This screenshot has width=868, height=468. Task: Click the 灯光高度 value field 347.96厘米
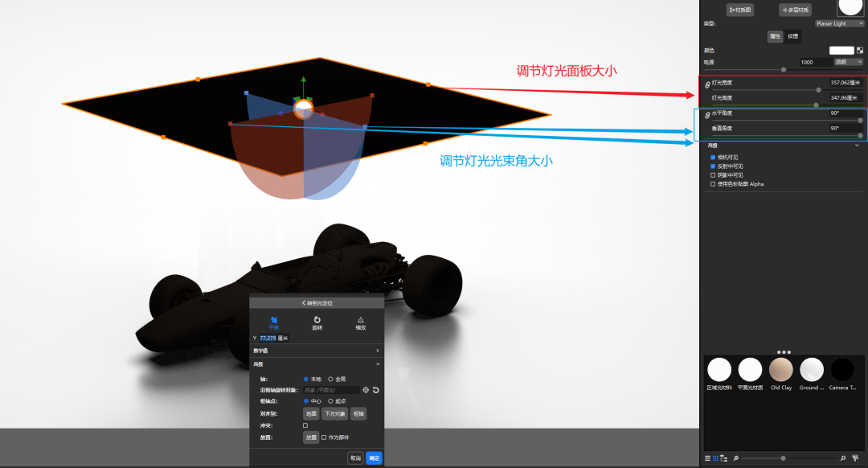point(845,97)
